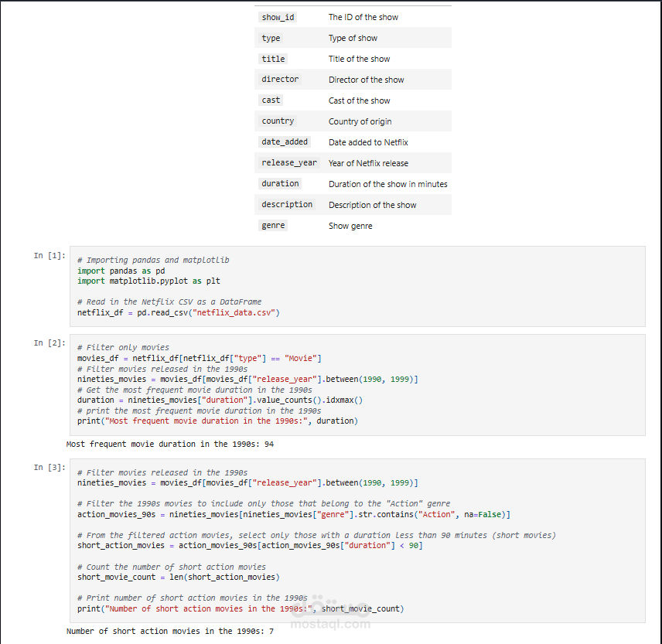Click the print 'Most frequent movie duration' line

point(217,421)
